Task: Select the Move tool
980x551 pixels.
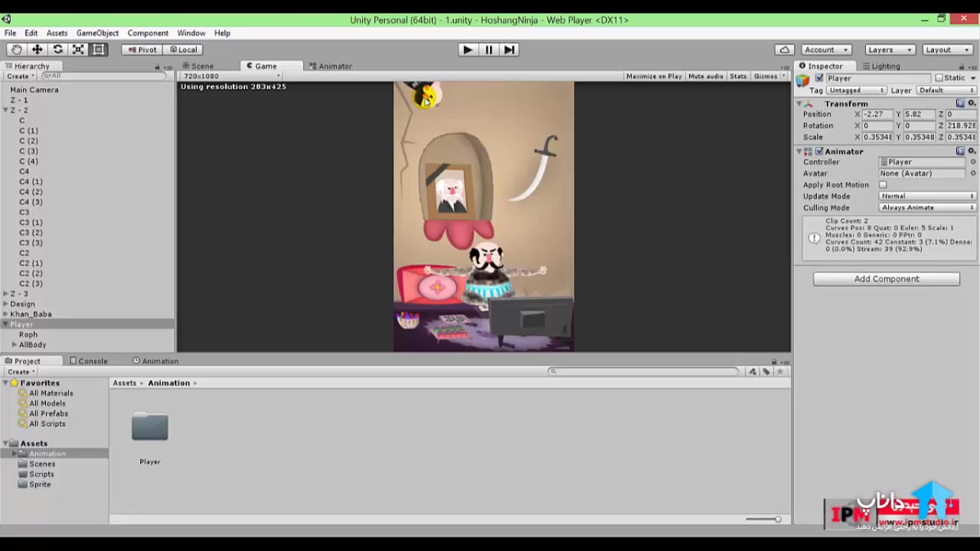Action: tap(37, 50)
